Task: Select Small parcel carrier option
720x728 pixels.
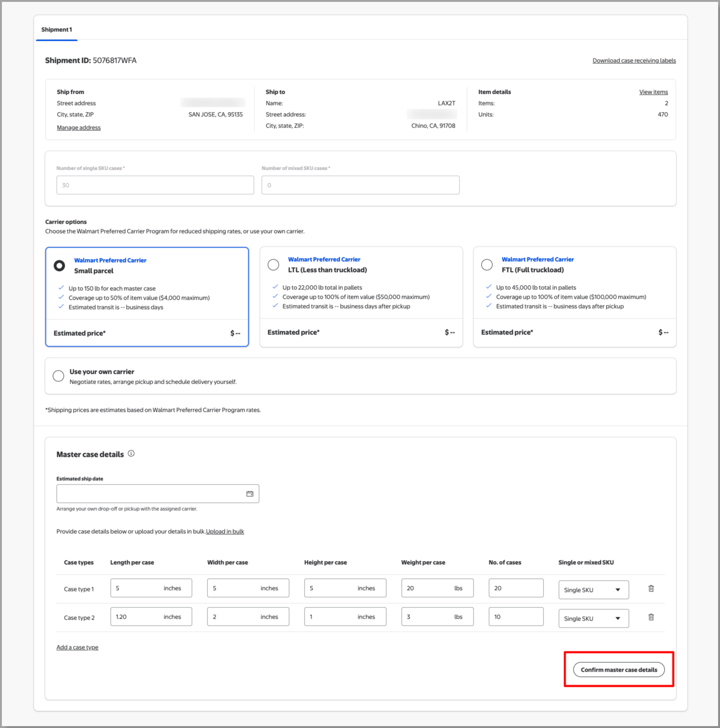Action: [x=60, y=265]
